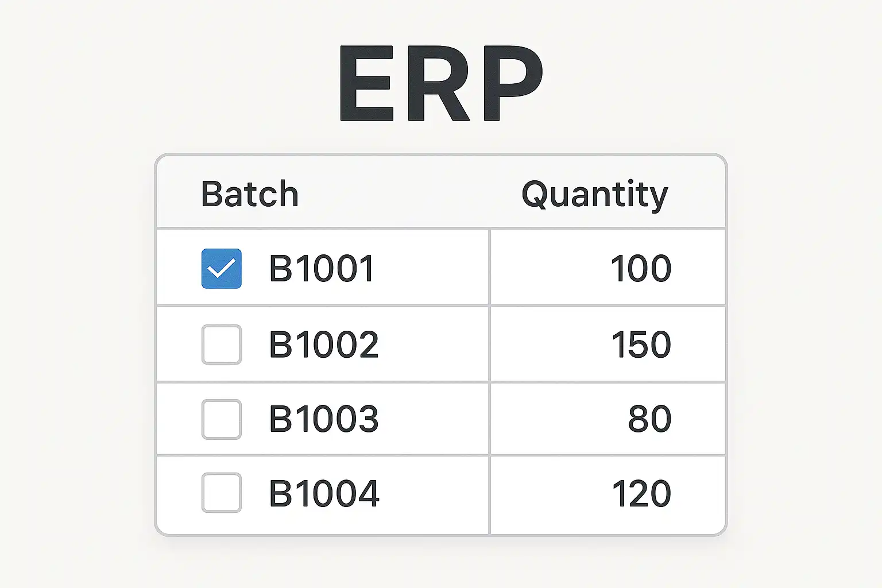Click the B1004 batch text
The height and width of the screenshot is (588, 882).
(x=324, y=493)
